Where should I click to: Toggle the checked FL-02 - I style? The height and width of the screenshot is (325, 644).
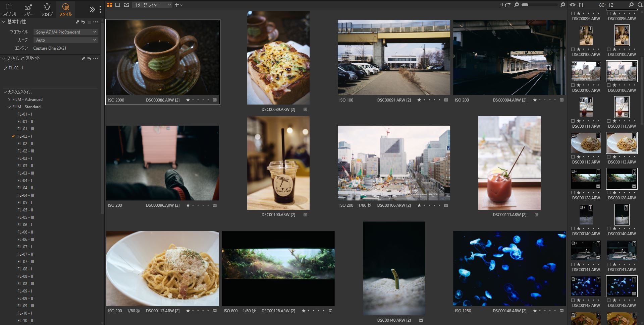pyautogui.click(x=24, y=136)
